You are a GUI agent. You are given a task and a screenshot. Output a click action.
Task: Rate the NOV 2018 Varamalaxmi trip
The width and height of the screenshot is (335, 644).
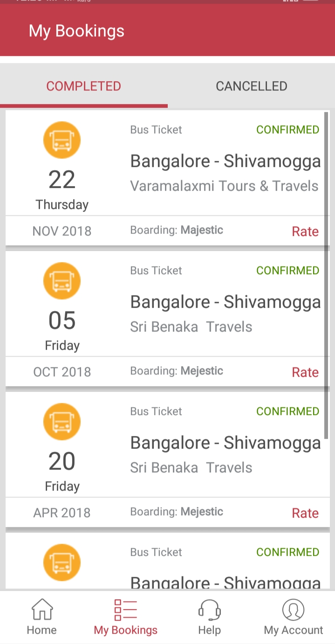point(305,231)
